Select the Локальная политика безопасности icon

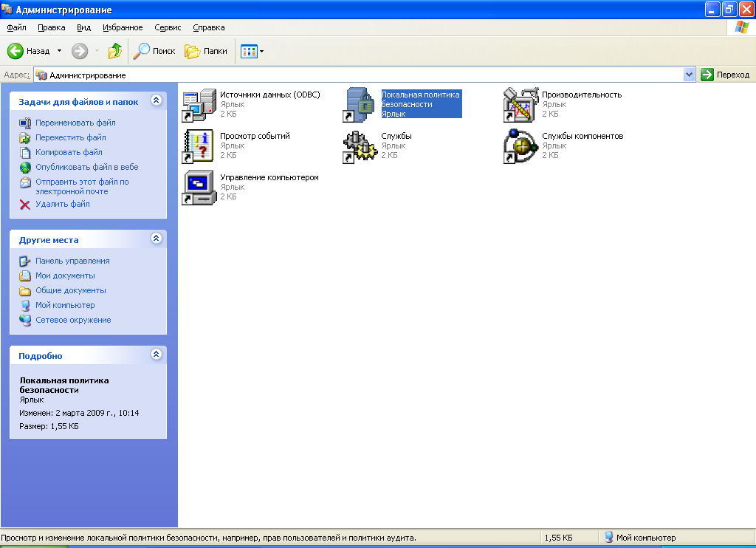(359, 105)
